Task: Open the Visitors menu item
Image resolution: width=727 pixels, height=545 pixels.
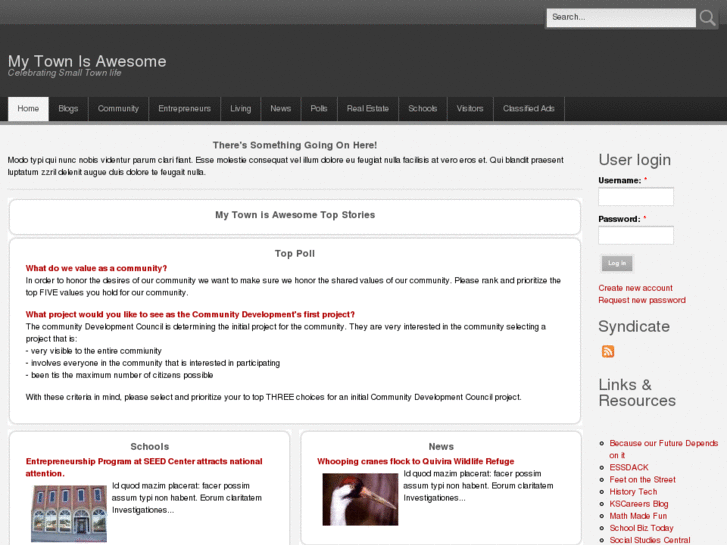Action: pyautogui.click(x=470, y=109)
